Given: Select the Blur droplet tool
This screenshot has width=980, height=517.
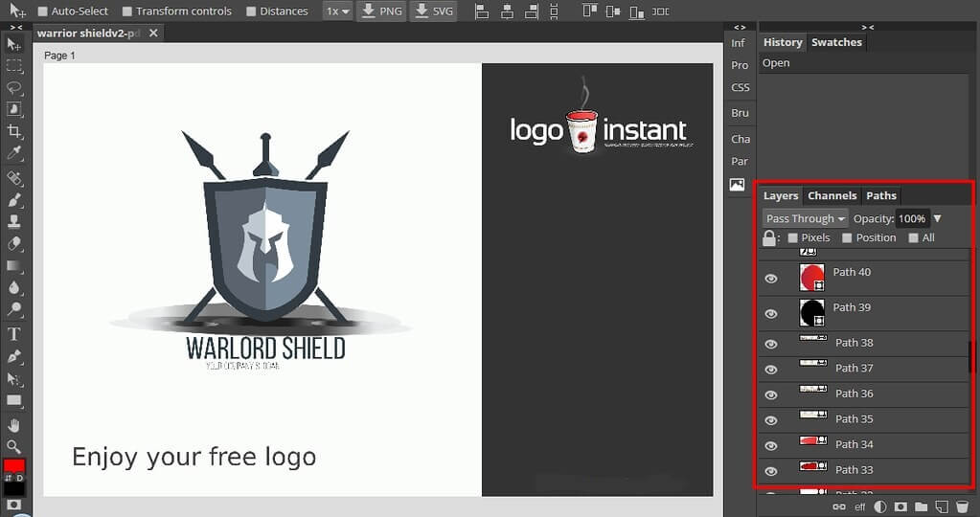Looking at the screenshot, I should pos(13,287).
